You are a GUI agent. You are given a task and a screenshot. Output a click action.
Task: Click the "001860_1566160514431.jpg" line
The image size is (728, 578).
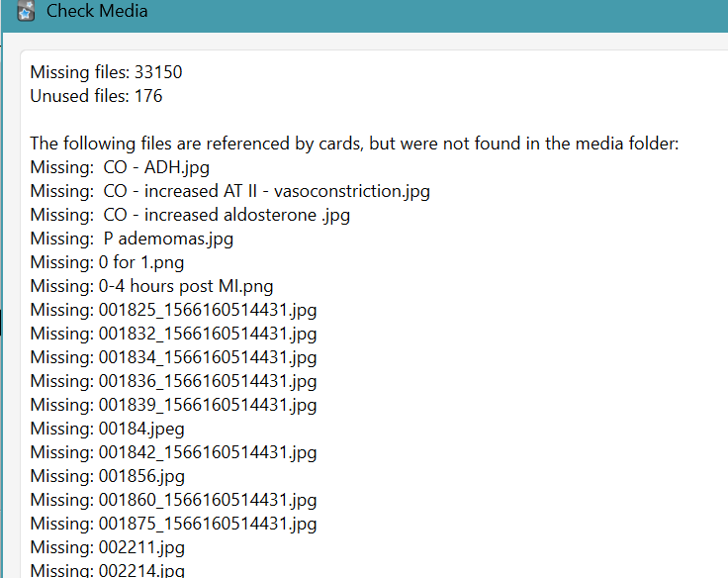(x=173, y=500)
